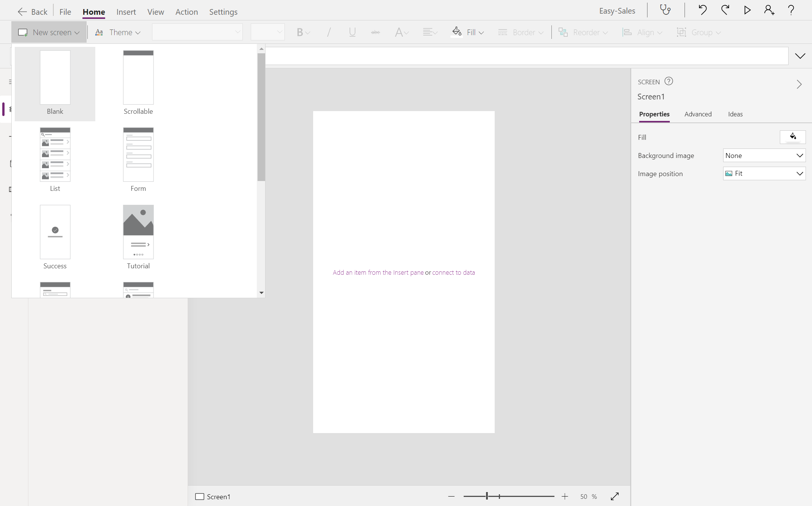Click the Back button

[33, 12]
